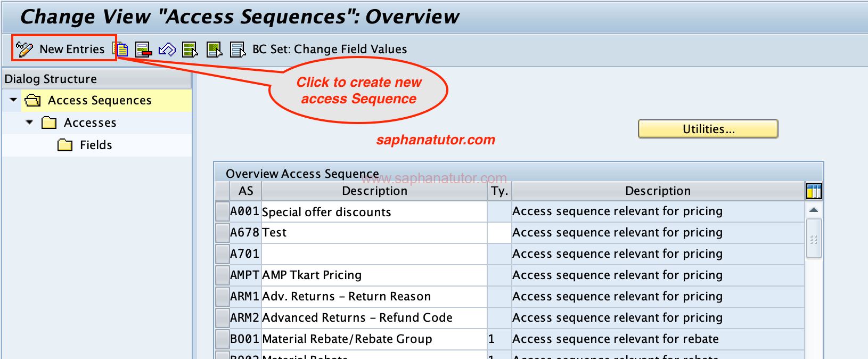
Task: Select row ARM1 with its row selector
Action: (222, 297)
